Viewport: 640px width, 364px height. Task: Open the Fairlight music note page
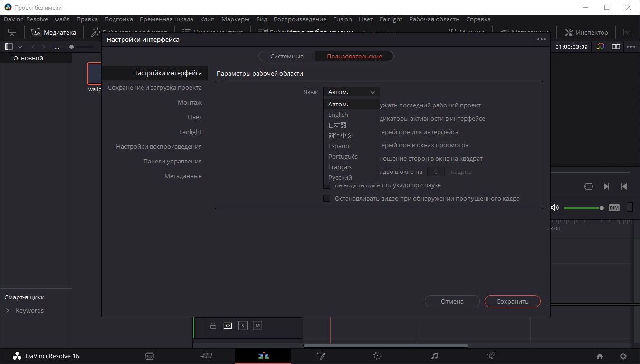click(x=434, y=356)
